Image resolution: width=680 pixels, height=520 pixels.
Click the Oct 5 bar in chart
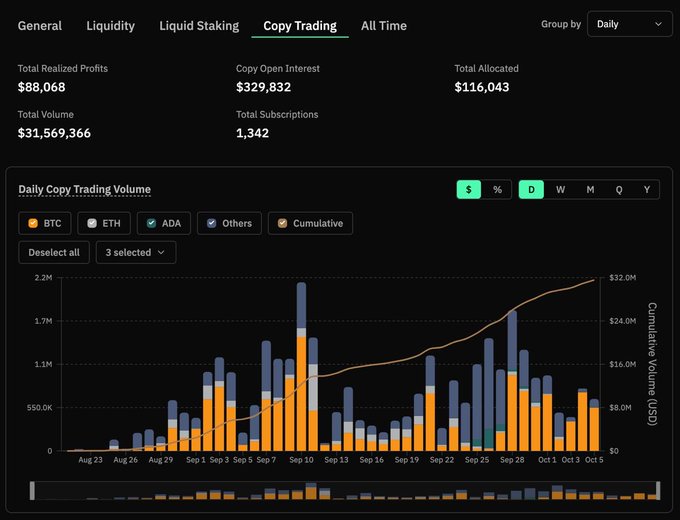click(x=594, y=425)
